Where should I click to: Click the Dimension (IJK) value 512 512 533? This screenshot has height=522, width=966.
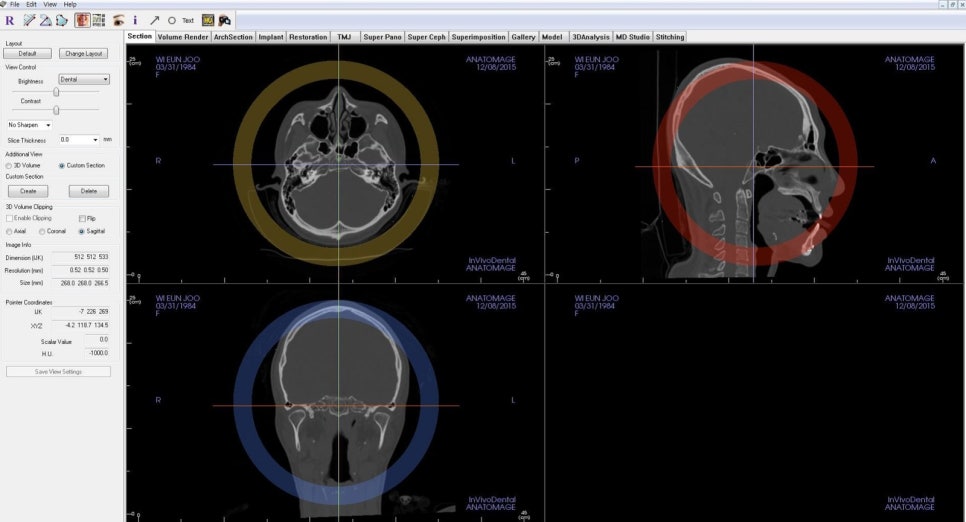[81, 257]
